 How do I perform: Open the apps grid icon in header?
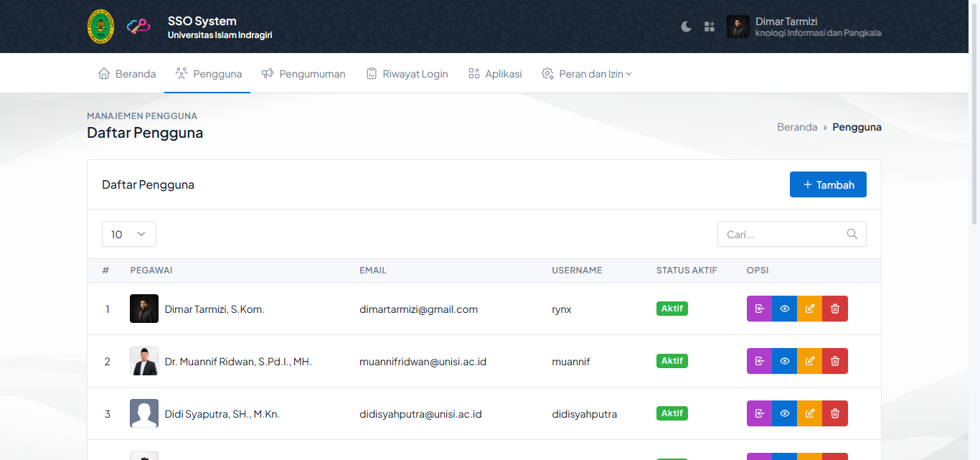pyautogui.click(x=710, y=27)
